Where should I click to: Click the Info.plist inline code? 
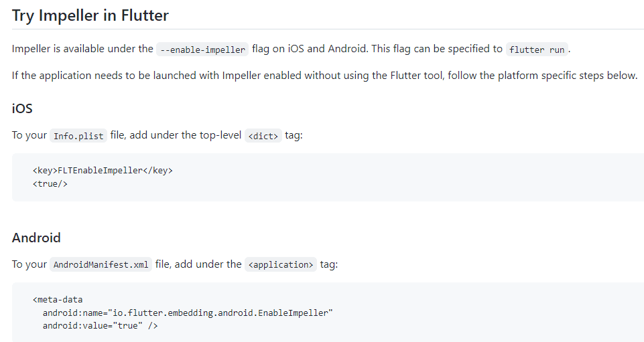(x=78, y=136)
